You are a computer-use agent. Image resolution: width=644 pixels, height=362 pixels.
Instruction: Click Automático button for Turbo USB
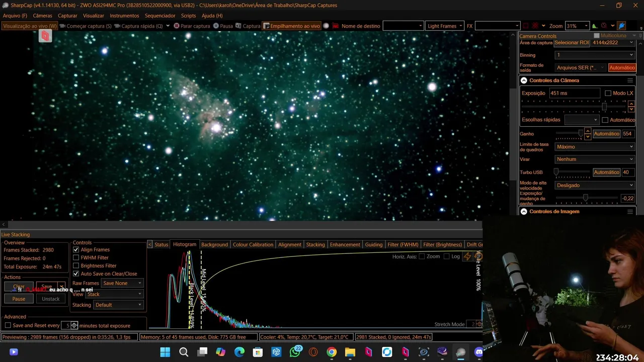pos(606,172)
